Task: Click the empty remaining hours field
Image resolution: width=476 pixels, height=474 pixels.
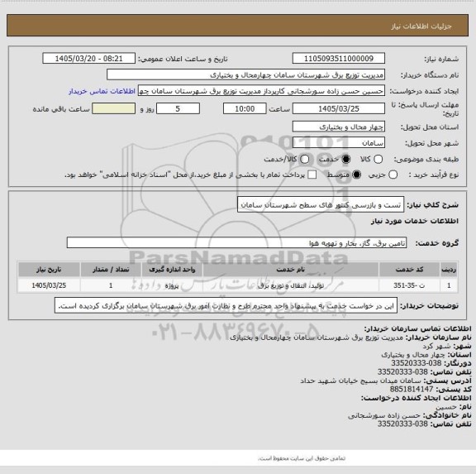Action: 114,108
